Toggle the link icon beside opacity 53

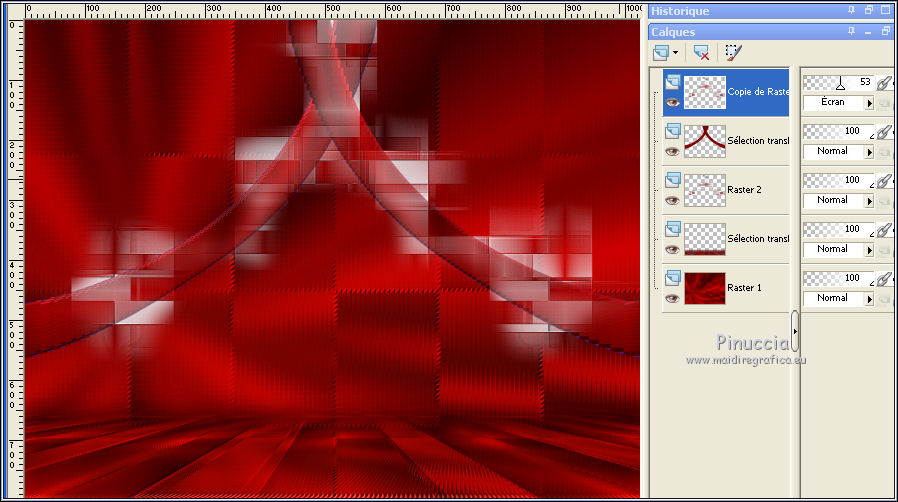pos(885,83)
